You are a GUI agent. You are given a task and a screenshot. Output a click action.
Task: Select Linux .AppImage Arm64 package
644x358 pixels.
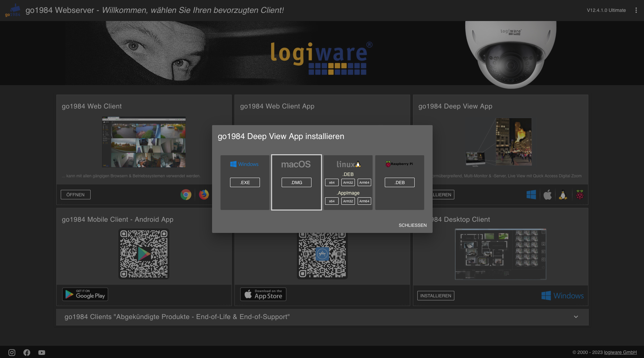pos(364,201)
